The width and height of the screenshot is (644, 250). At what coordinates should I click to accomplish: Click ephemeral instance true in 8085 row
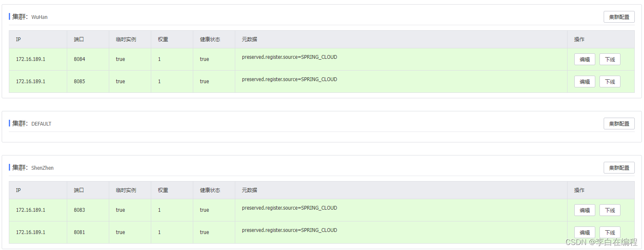tap(121, 82)
